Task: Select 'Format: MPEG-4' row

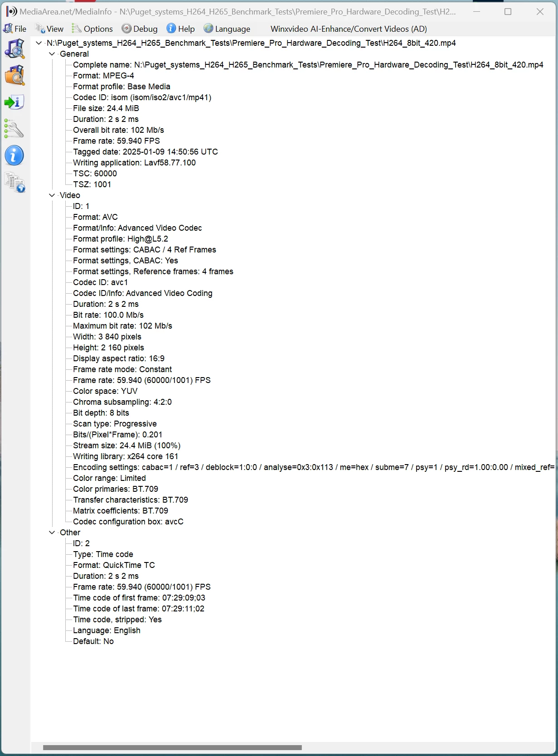Action: pos(103,76)
